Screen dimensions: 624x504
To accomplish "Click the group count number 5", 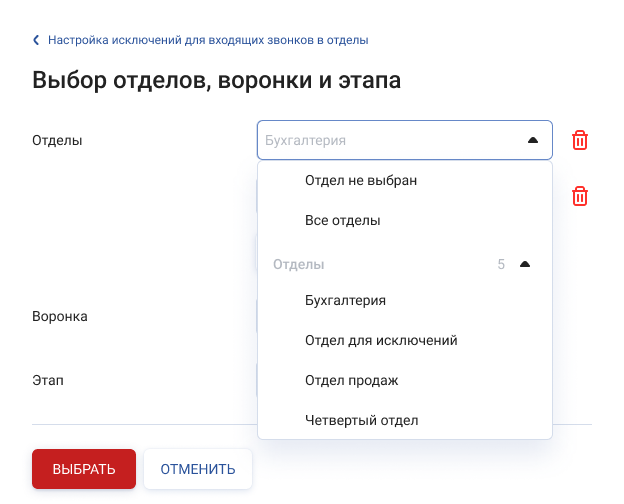I will coord(501,264).
